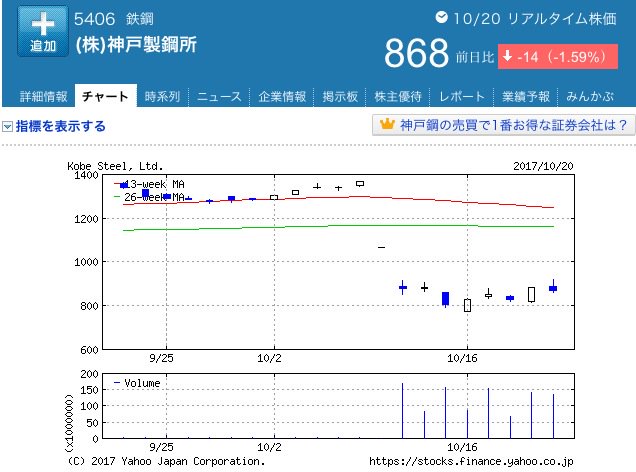The image size is (636, 472).
Task: Click the clock icon beside 10/20
Action: click(441, 17)
